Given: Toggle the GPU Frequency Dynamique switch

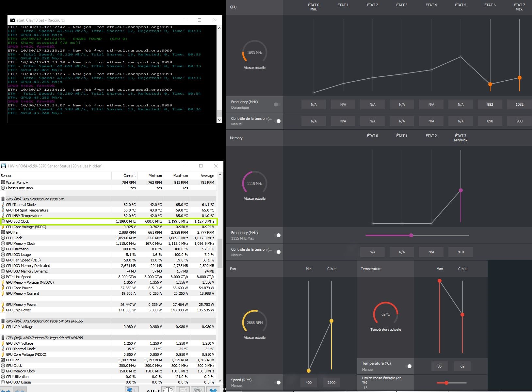Looking at the screenshot, I should [277, 104].
